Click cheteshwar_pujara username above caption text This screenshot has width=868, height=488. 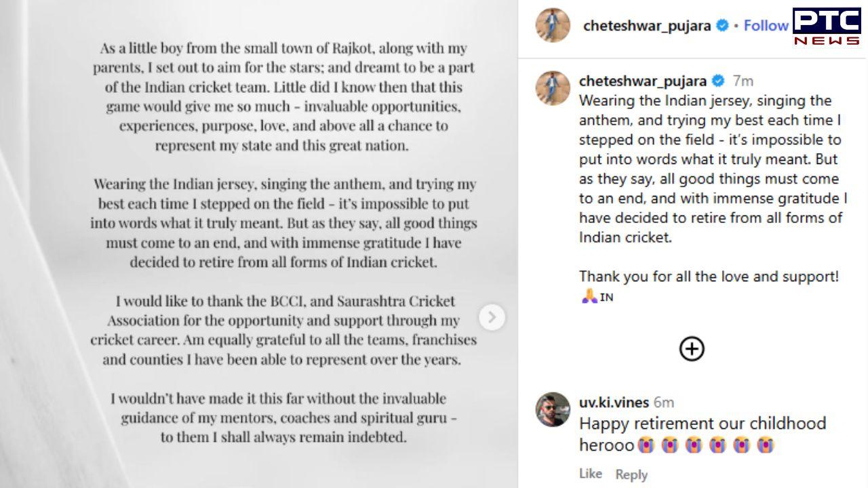tap(642, 81)
